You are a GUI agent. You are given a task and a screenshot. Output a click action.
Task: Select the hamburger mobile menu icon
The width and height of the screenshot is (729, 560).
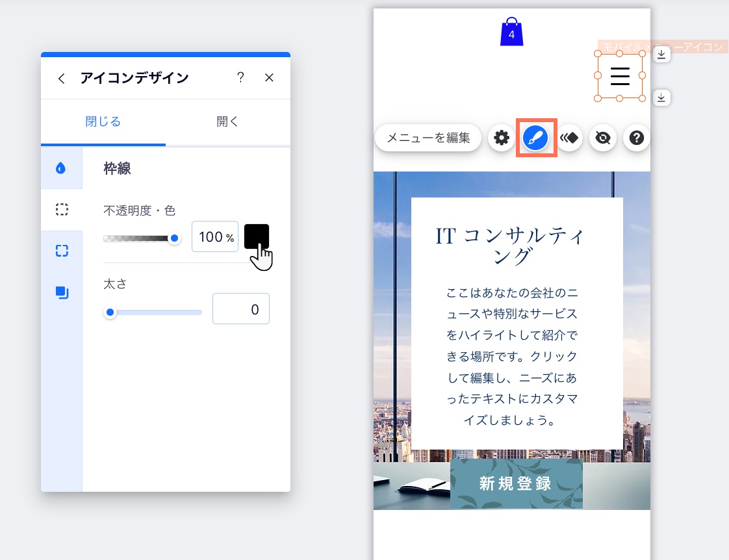pyautogui.click(x=620, y=76)
